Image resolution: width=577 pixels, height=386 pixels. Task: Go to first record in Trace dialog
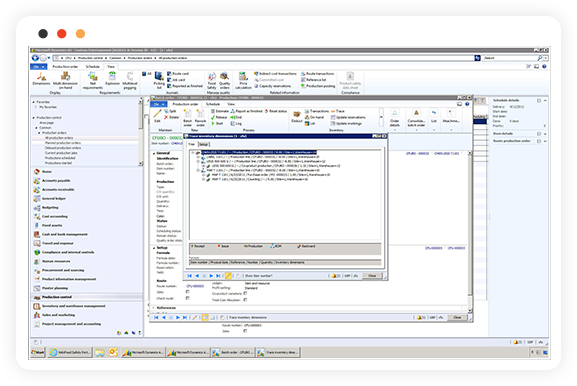click(190, 276)
